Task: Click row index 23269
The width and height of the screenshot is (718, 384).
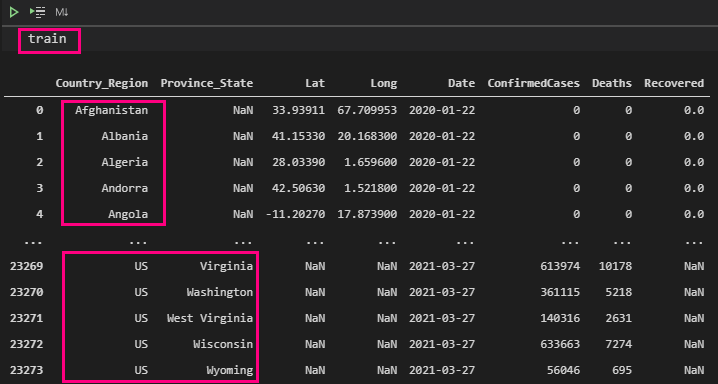Action: pos(27,266)
